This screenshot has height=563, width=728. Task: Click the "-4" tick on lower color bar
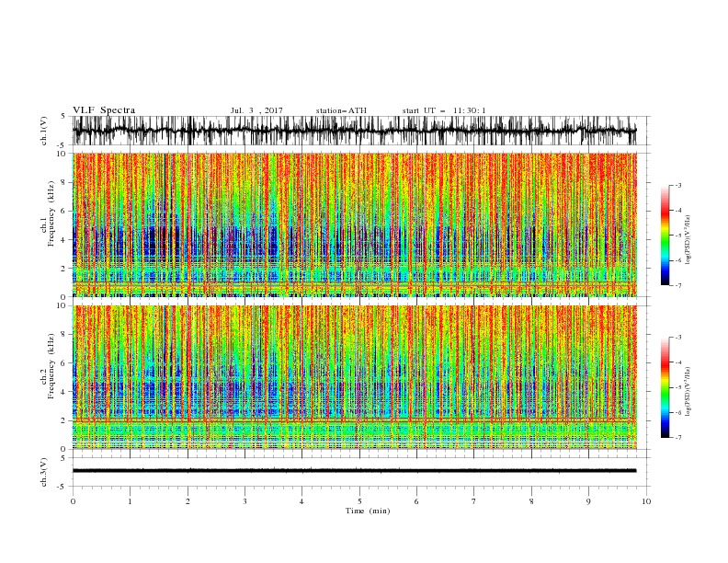tap(677, 362)
